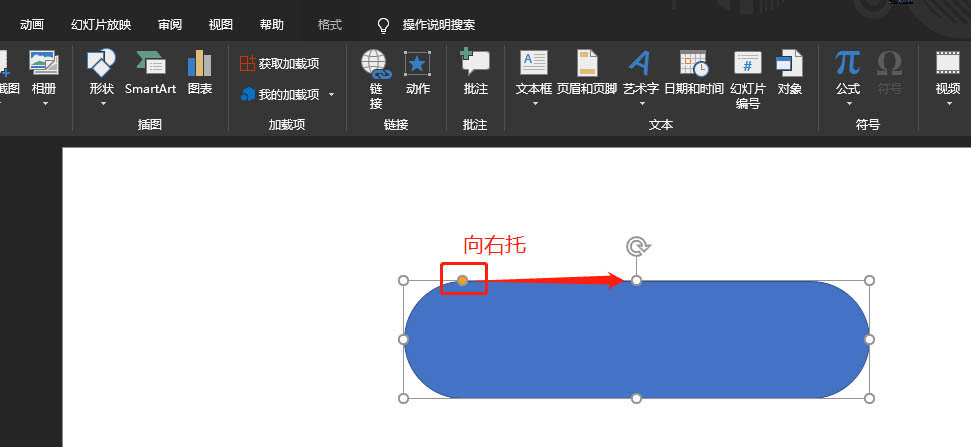Viewport: 971px width, 447px height.
Task: Insert a 批注 comment
Action: 476,72
